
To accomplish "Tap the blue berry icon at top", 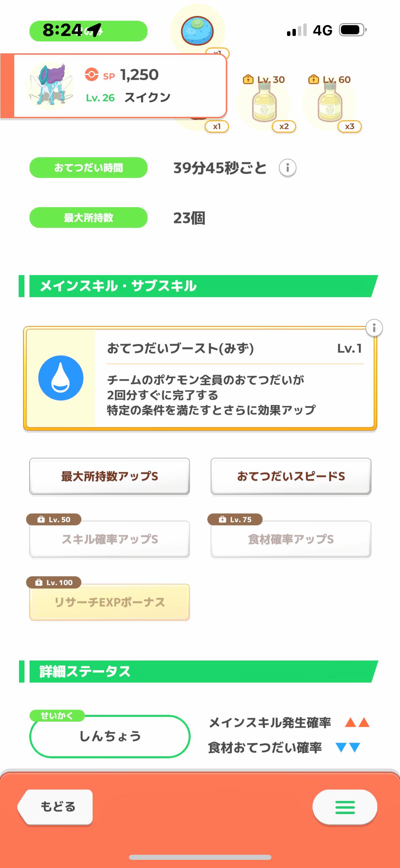I will pos(197,31).
